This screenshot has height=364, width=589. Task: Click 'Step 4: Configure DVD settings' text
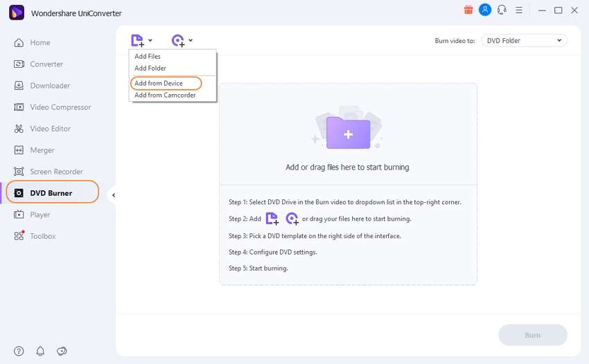[273, 252]
